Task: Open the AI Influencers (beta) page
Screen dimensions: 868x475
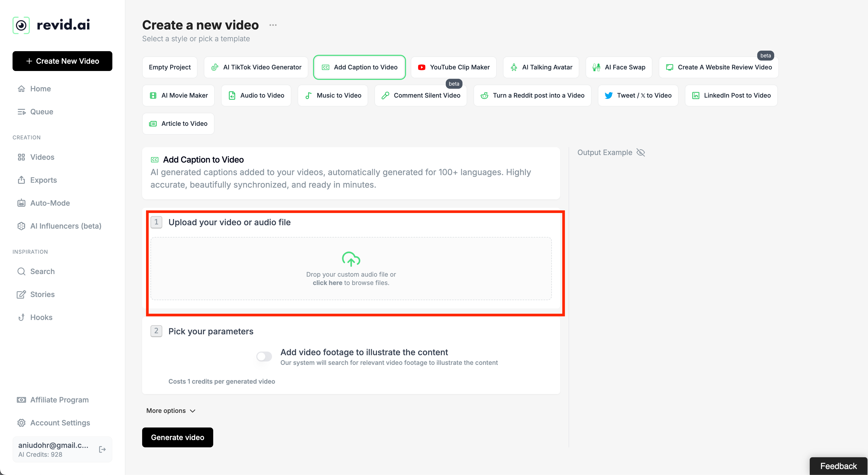Action: (x=66, y=226)
